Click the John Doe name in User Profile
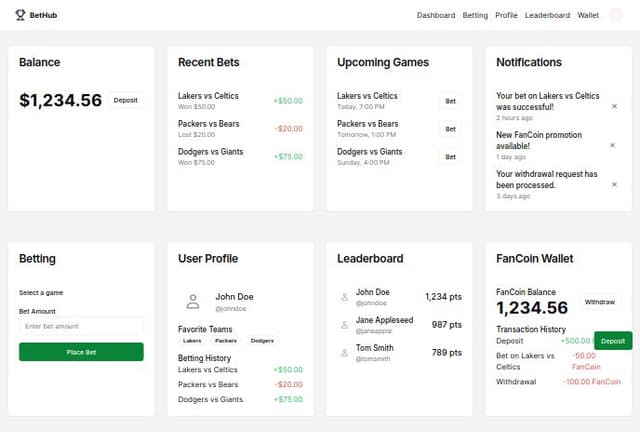Image resolution: width=640 pixels, height=432 pixels. coord(234,297)
